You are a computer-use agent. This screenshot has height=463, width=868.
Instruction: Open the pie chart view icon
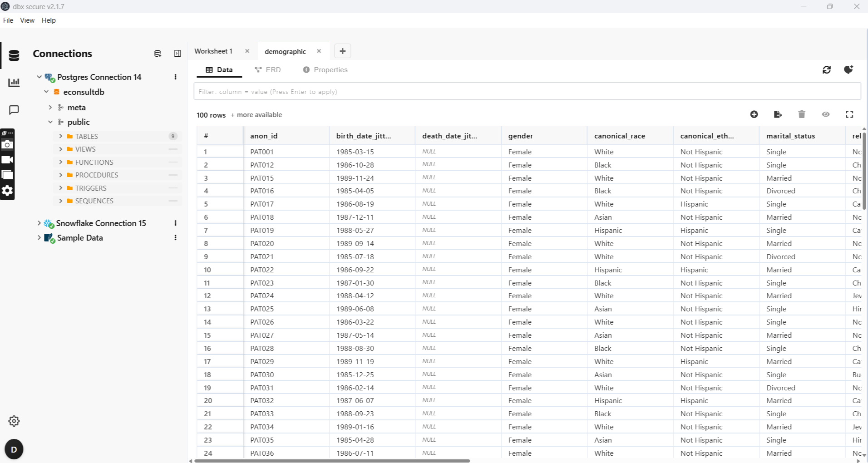[848, 69]
